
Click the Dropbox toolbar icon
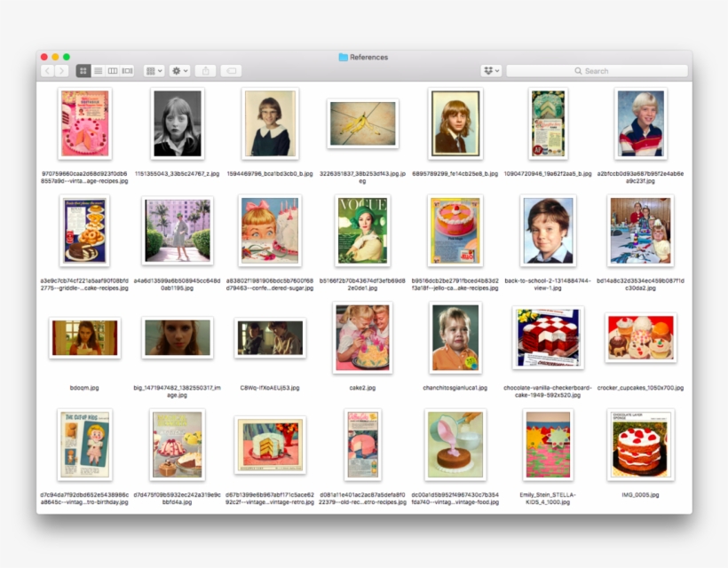[x=487, y=70]
